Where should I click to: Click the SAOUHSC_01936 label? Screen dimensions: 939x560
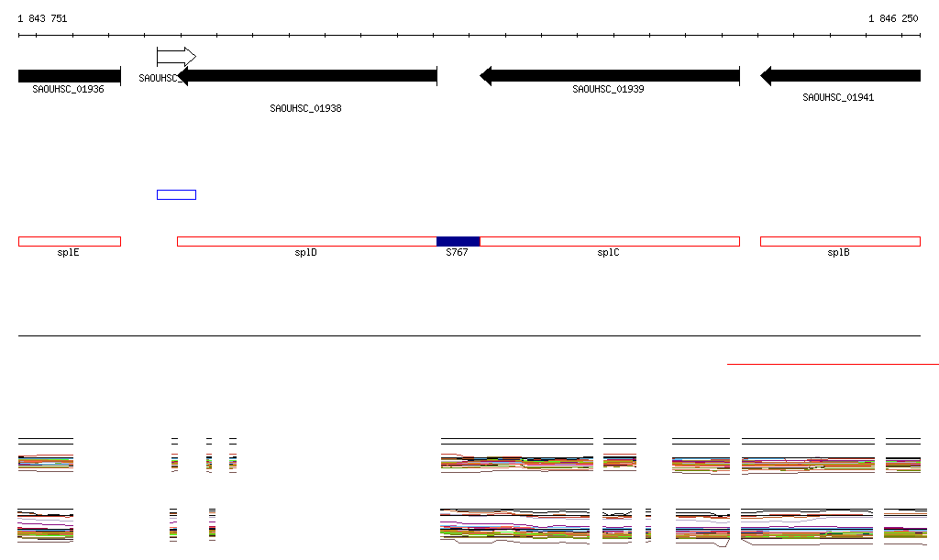click(68, 89)
